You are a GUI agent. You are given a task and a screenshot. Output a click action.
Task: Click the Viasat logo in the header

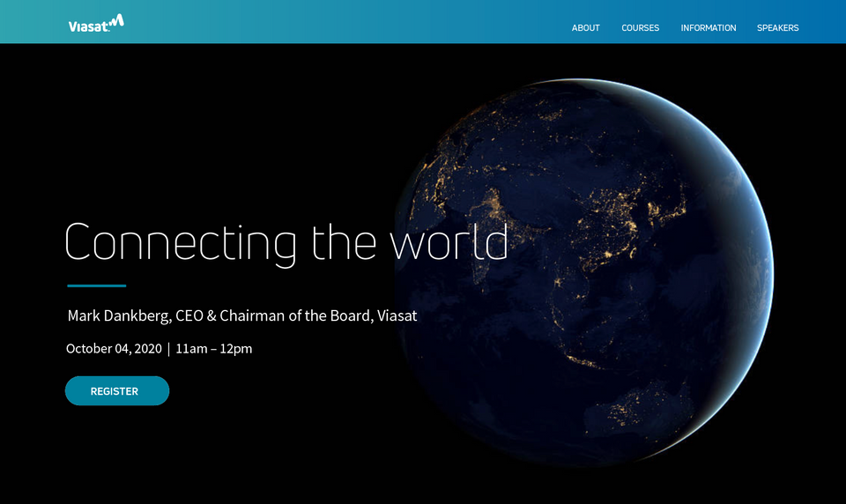tap(96, 24)
